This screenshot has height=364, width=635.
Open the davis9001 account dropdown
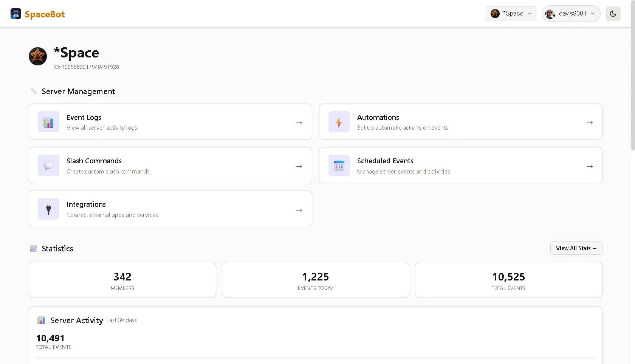point(571,13)
